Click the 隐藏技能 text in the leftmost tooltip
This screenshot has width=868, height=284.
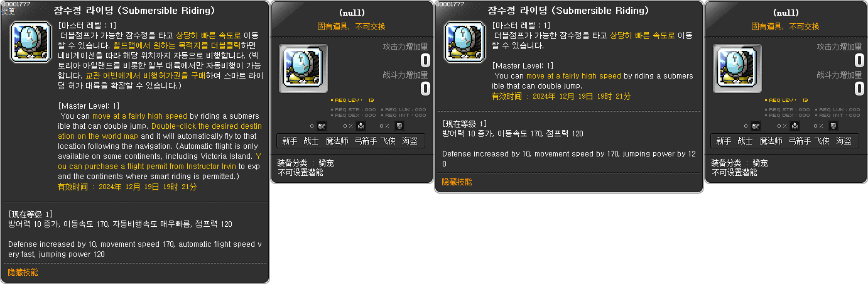coord(23,272)
